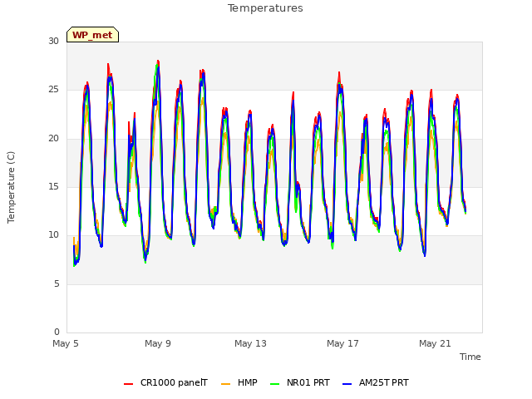The width and height of the screenshot is (532, 399).
Task: Click the 25 y-axis tick label
Action: (53, 90)
